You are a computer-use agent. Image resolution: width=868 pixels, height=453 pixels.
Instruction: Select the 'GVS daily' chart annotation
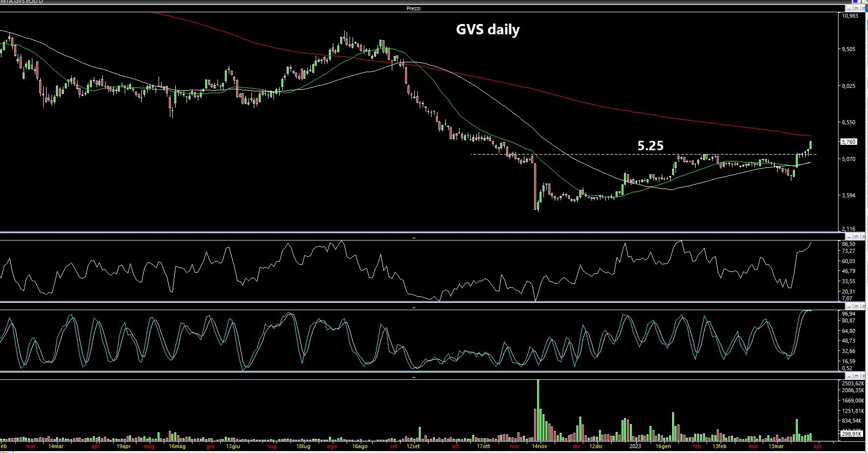[488, 29]
